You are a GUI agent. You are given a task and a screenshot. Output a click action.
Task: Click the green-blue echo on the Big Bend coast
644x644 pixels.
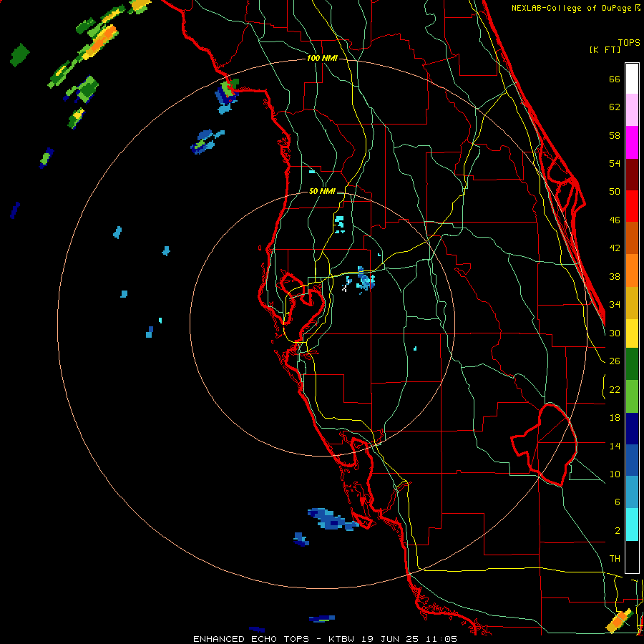(227, 95)
